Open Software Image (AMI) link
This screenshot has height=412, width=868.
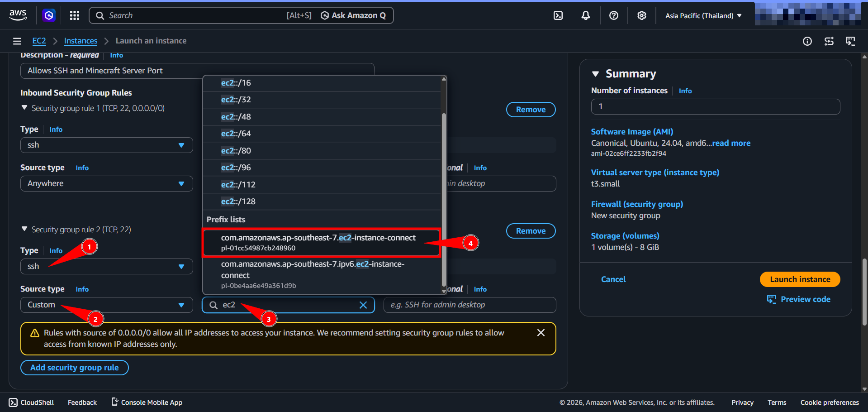coord(632,132)
